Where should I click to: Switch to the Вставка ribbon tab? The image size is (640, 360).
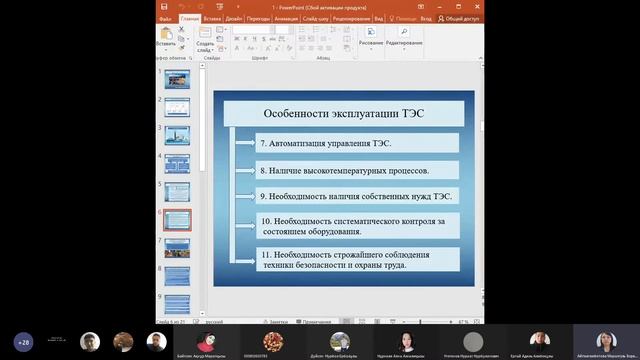pos(212,19)
